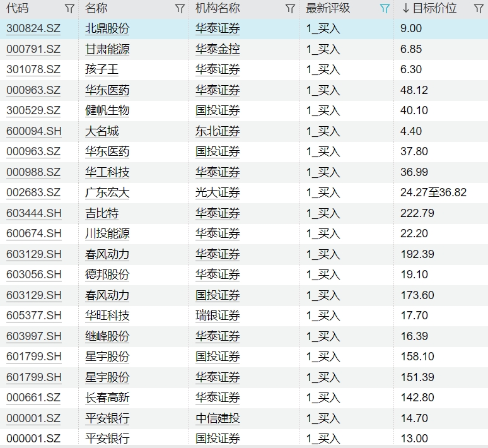Open the filter for 名称 column
Screen dimensions: 488x448
180,9
